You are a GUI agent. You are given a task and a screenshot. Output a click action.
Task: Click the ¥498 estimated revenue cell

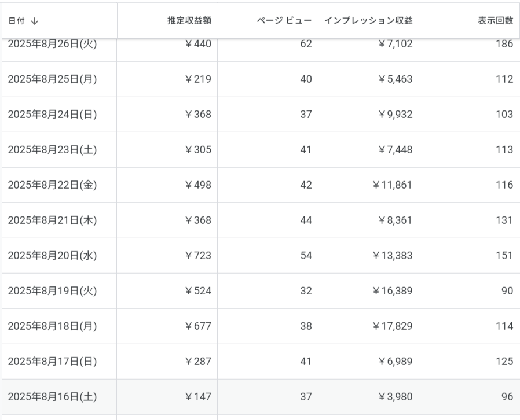coord(197,185)
